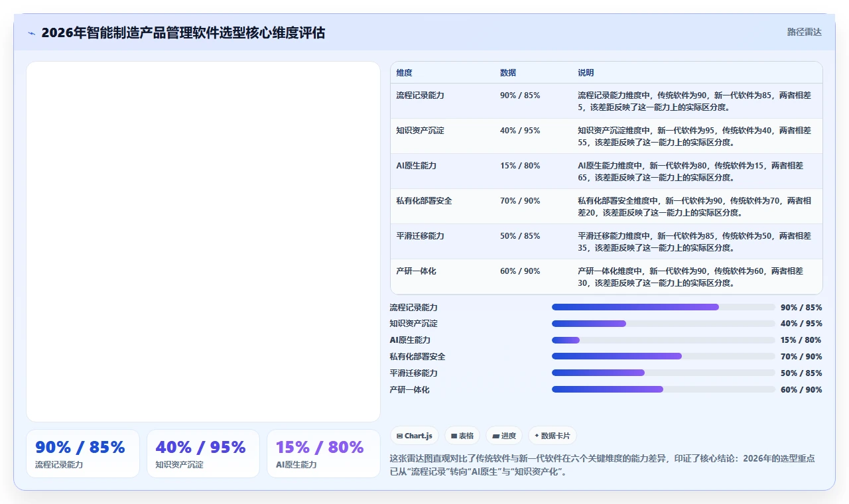Screen dimensions: 849x504
Task: Open the 15% / 80% AI原生能力 stat card
Action: [324, 454]
